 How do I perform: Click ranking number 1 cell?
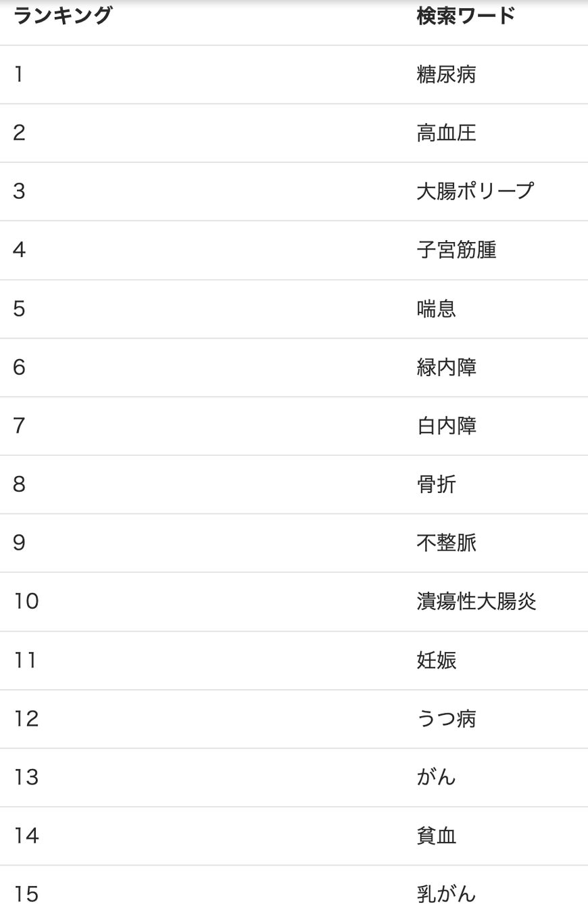tap(19, 74)
